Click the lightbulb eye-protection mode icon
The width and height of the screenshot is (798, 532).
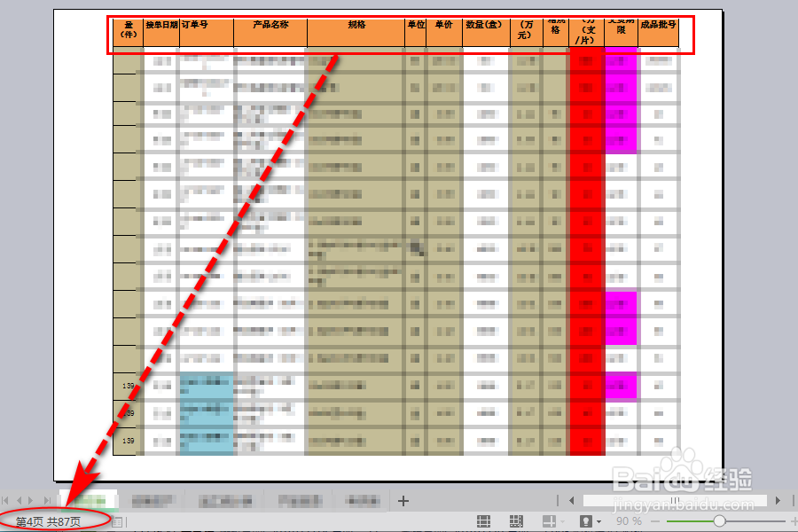click(x=585, y=520)
